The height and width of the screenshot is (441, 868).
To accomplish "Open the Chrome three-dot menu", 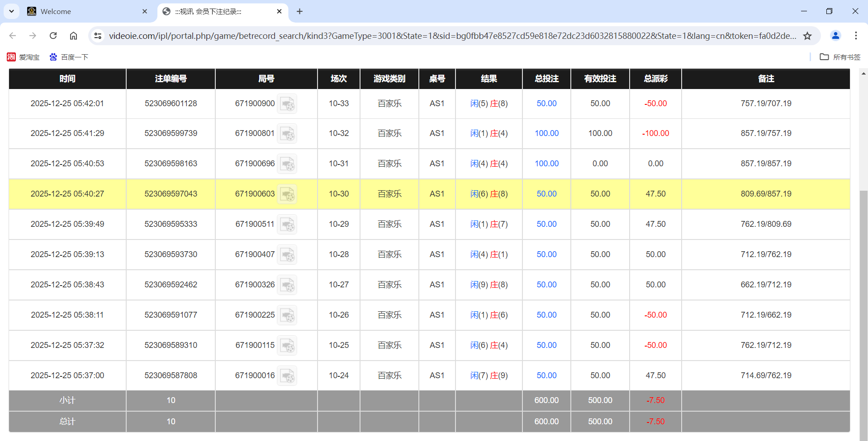I will point(856,36).
